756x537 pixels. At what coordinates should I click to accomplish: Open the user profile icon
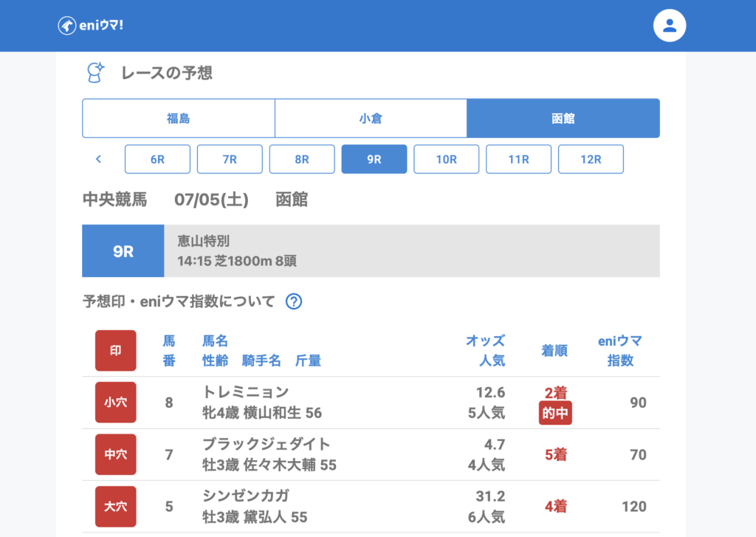tap(669, 26)
